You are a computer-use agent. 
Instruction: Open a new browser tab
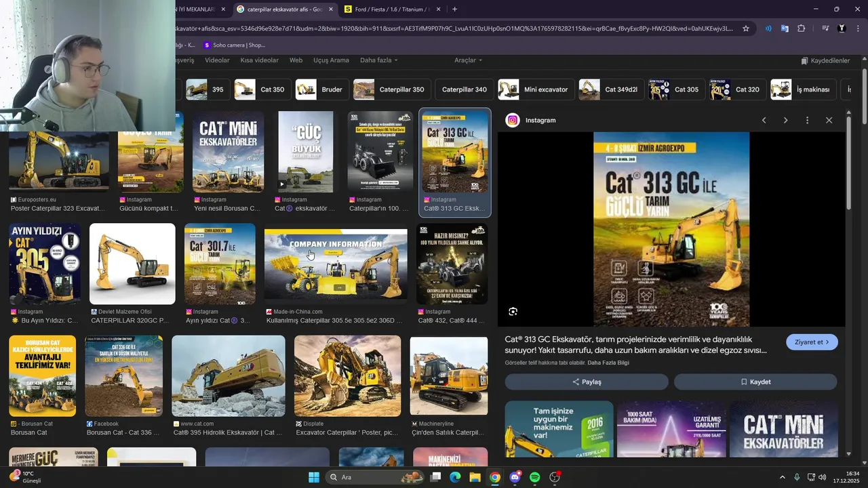click(454, 9)
